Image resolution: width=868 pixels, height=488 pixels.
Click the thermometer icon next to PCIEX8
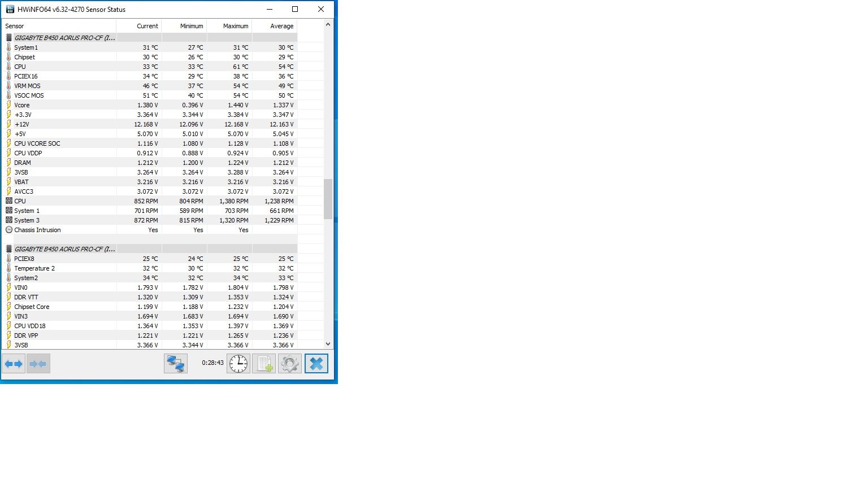click(x=8, y=258)
